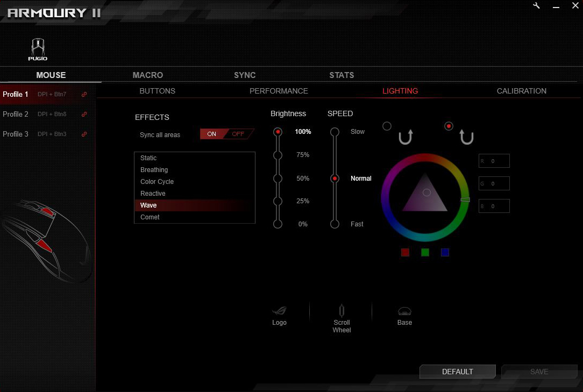Click the link icon beside Profile 2
Viewport: 583px width, 392px height.
[x=84, y=114]
